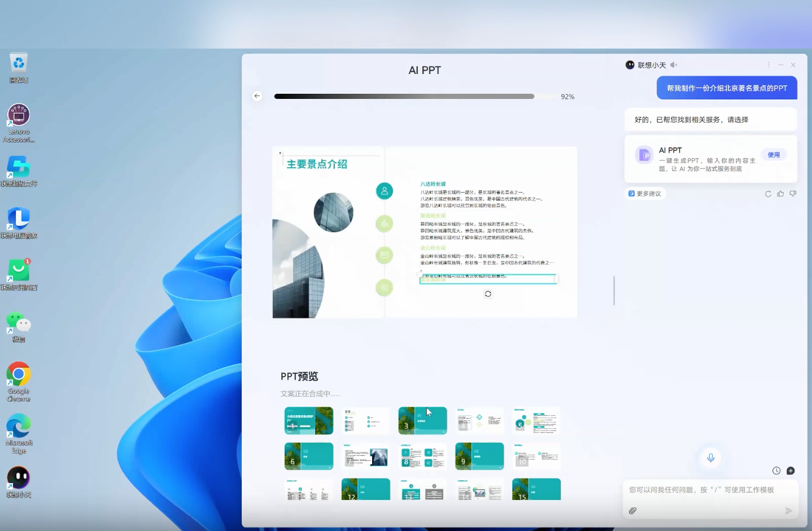Click the AI PPT service card

click(711, 159)
